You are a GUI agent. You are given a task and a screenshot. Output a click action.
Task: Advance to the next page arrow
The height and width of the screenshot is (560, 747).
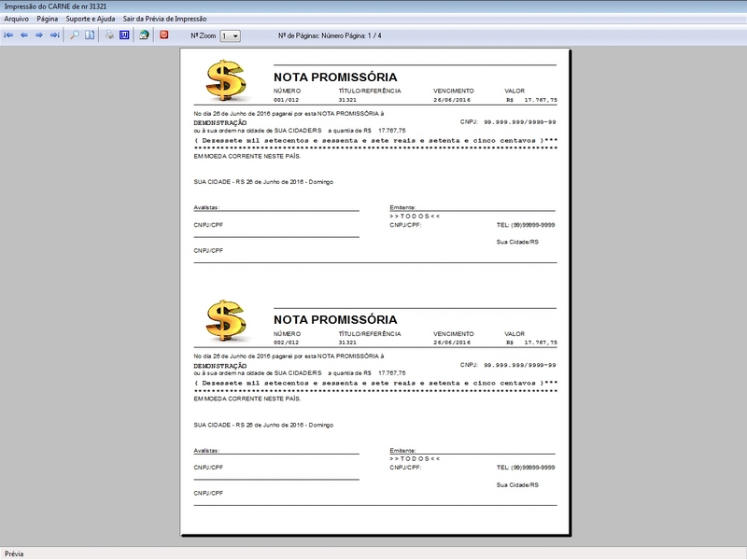39,35
